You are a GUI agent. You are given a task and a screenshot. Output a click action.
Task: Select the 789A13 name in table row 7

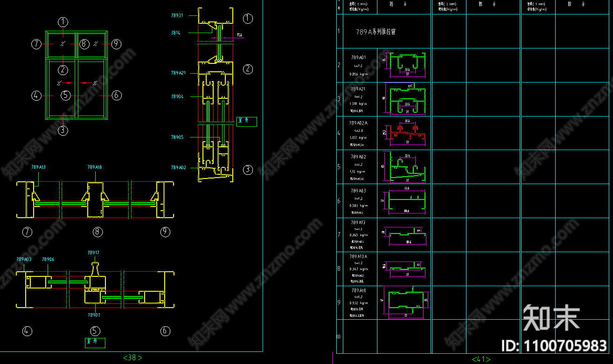point(358,222)
